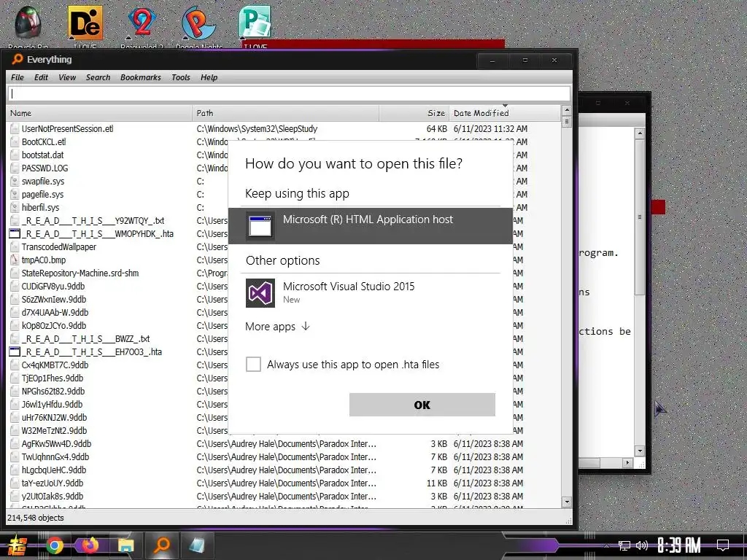
Task: Select the EH7O03 .hta file icon
Action: 15,352
